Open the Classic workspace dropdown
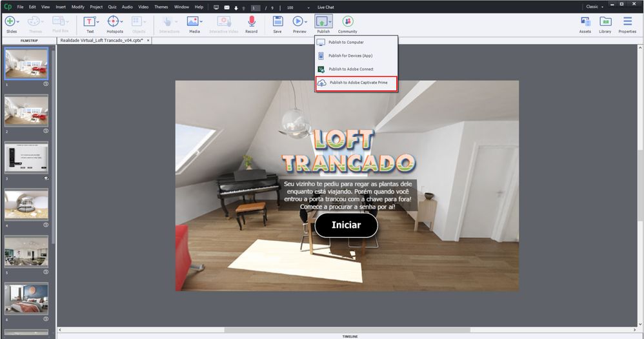The image size is (644, 339). 594,7
